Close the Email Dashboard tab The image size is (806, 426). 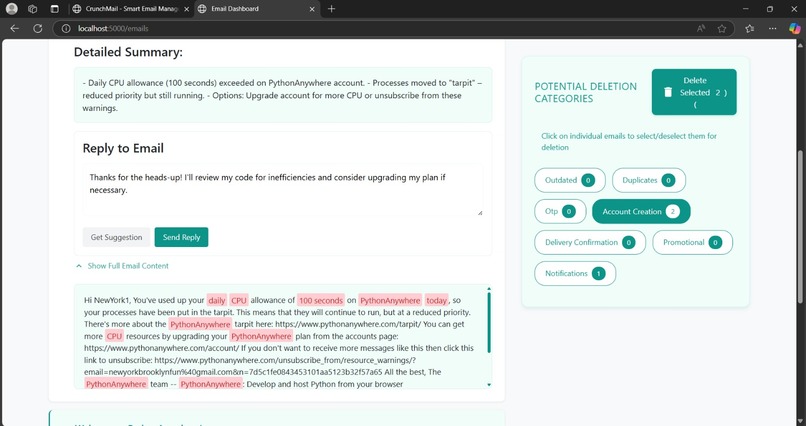312,9
